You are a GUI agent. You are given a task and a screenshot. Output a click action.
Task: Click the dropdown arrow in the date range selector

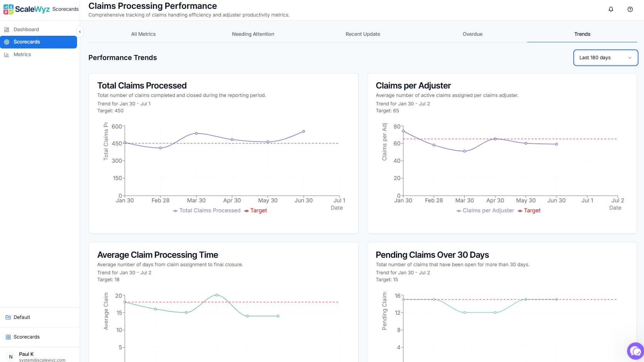point(630,58)
